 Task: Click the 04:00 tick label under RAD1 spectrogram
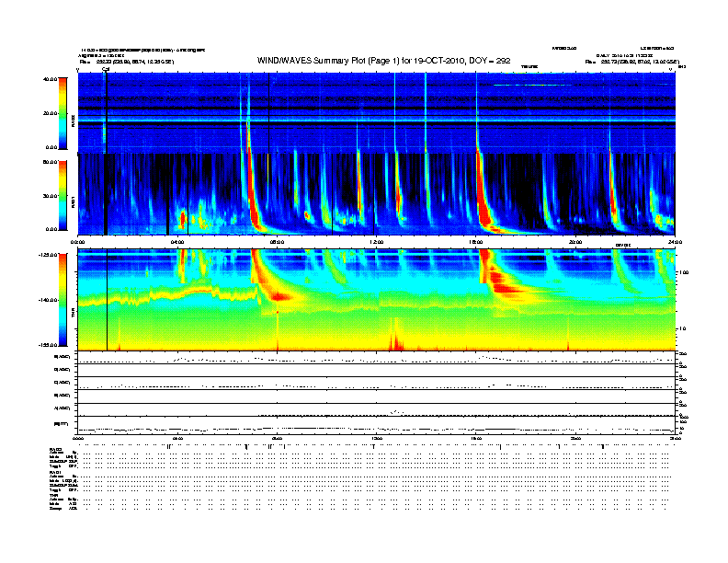tap(177, 242)
